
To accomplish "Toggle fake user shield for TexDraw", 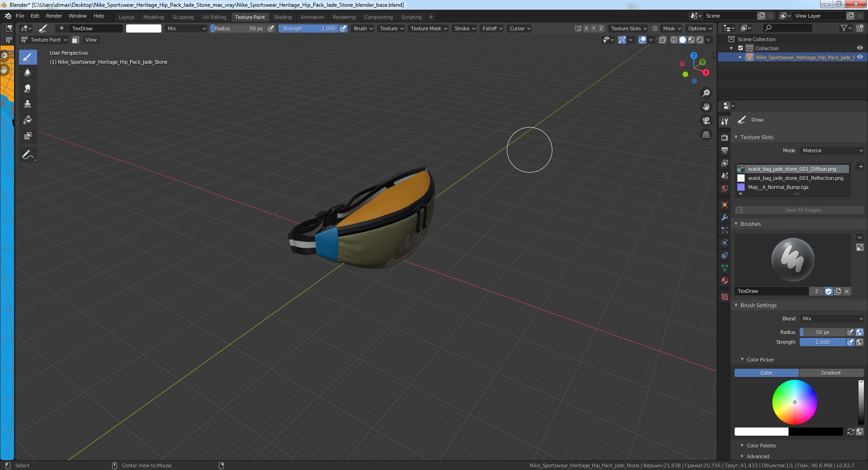I will tap(828, 291).
